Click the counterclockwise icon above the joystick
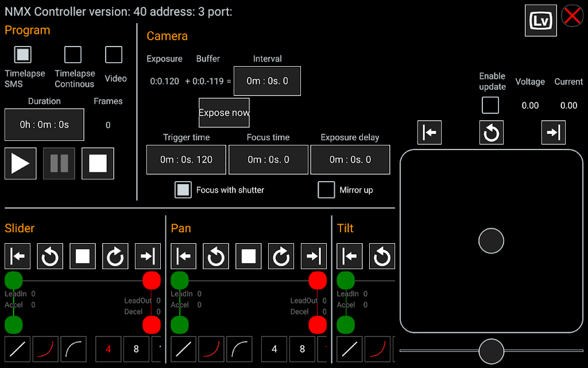Image resolution: width=588 pixels, height=368 pixels. tap(492, 132)
